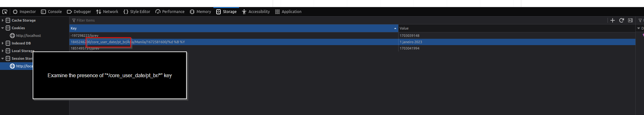Toggle the storage sidebar panel icon
Screen dimensions: 644x115
[x=630, y=20]
